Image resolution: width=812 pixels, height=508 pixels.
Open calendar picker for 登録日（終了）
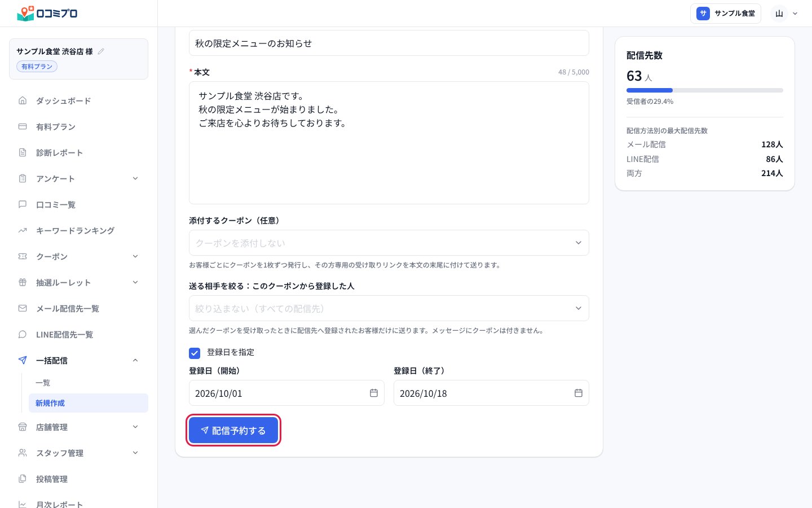pyautogui.click(x=578, y=393)
